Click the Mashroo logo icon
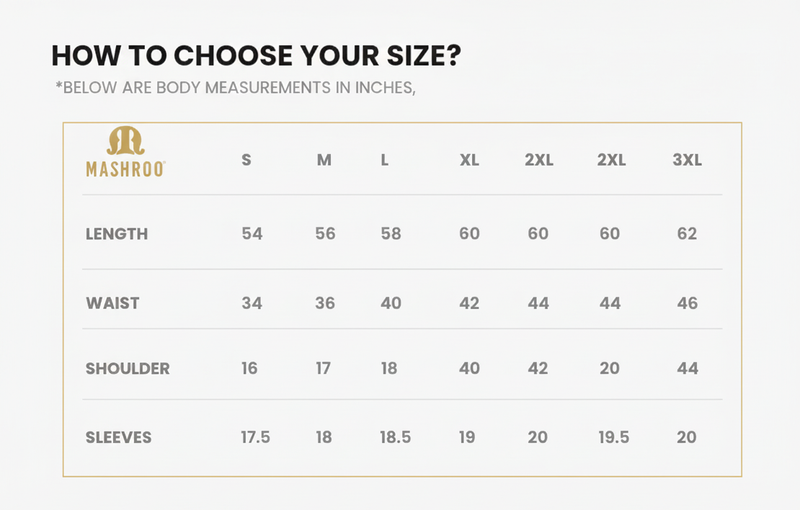800x510 pixels. pyautogui.click(x=126, y=141)
